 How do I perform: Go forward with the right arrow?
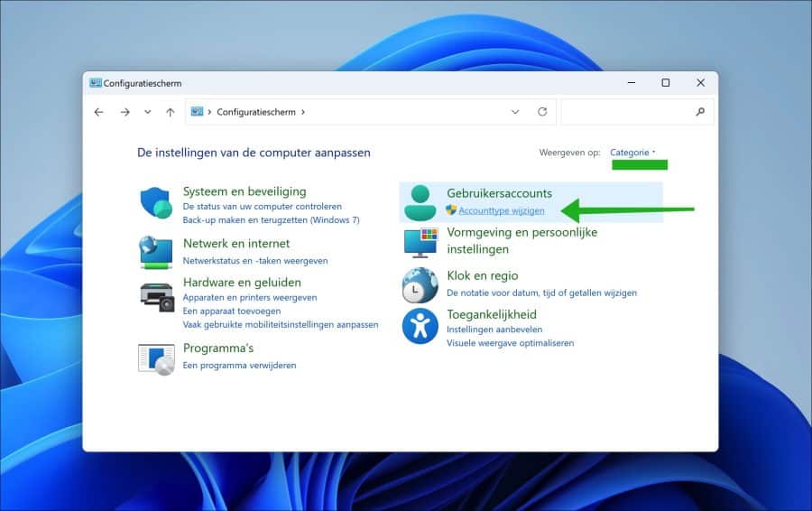(x=125, y=112)
